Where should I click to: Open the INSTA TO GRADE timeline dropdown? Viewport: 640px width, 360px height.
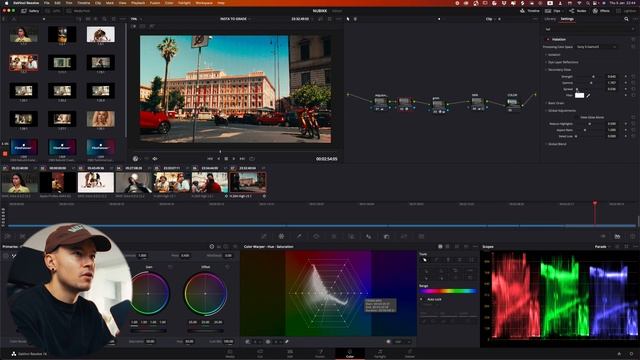click(x=236, y=19)
